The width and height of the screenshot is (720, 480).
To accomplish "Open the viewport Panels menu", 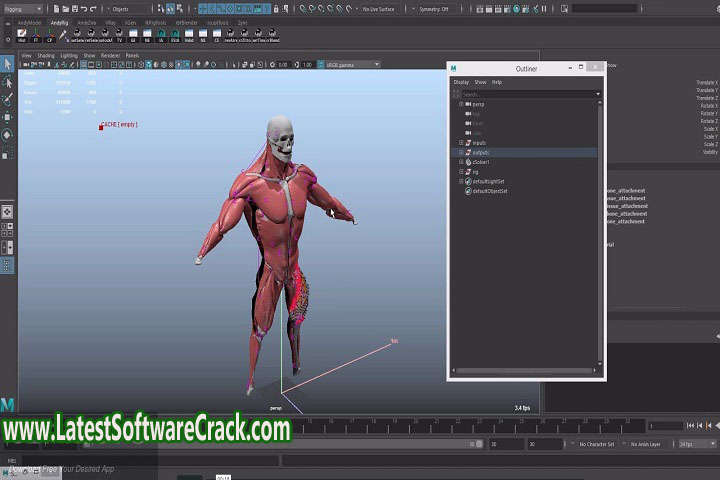I will point(132,56).
